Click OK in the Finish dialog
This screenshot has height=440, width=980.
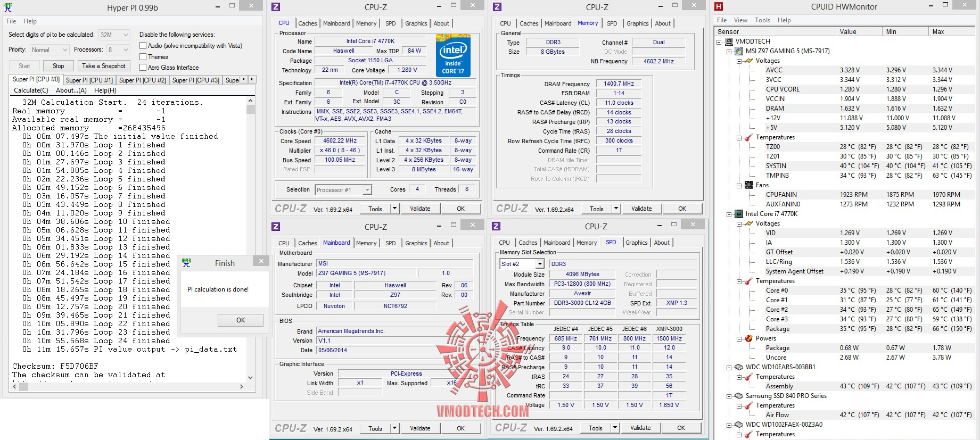click(x=241, y=320)
